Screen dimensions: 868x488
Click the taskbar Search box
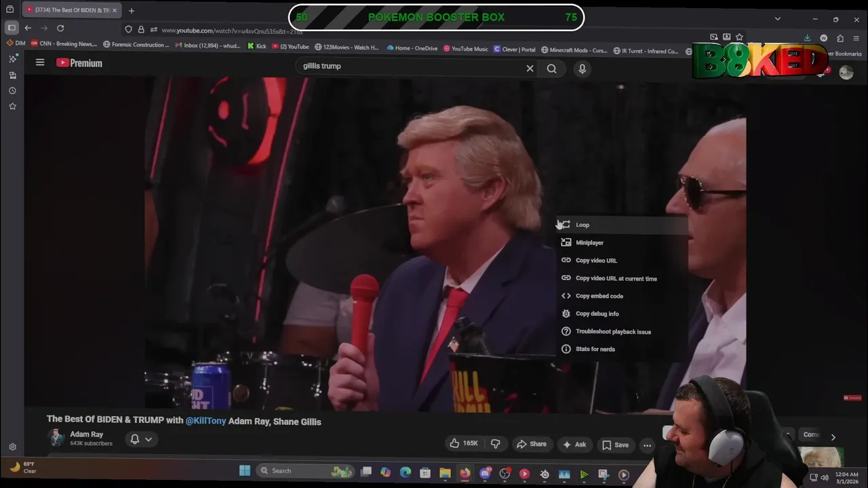click(x=307, y=471)
